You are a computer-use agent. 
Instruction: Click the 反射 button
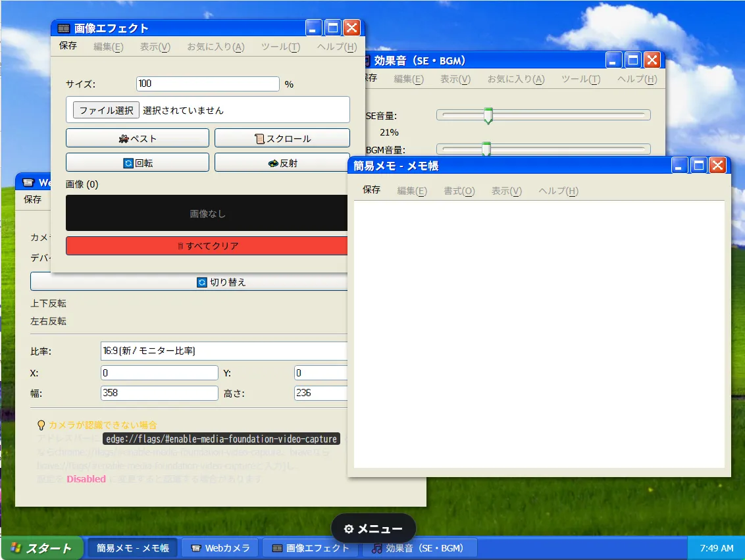(282, 163)
